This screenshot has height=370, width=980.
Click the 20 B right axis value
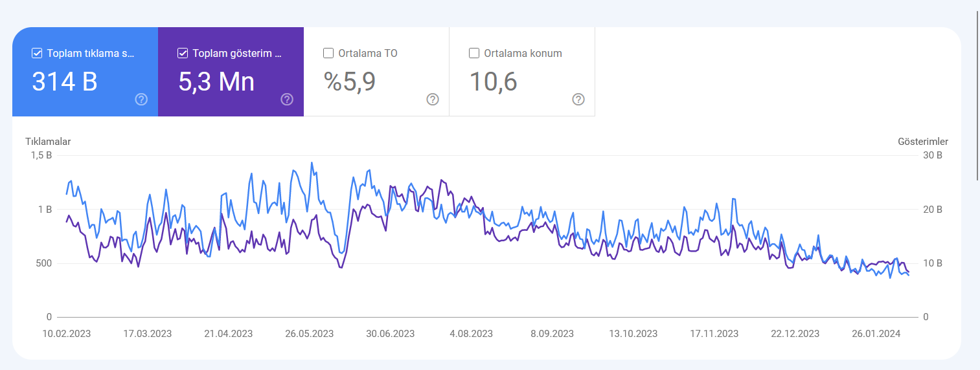(933, 210)
